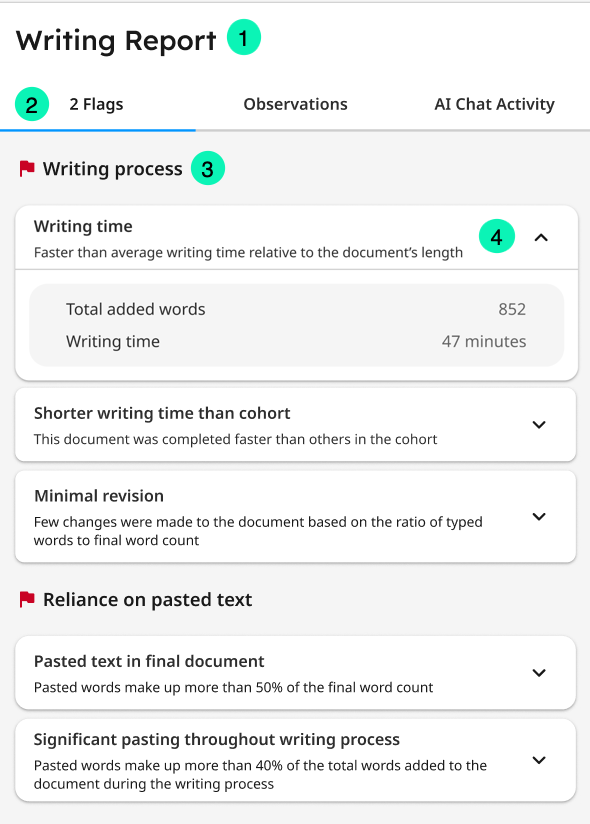This screenshot has width=590, height=824.
Task: Click the red flag beside Writing process
Action: click(27, 169)
